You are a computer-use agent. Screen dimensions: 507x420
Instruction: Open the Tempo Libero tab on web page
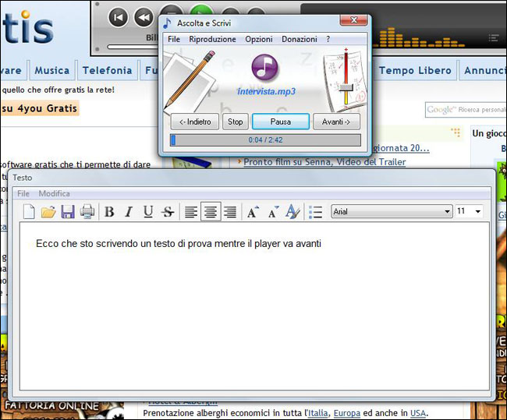(415, 70)
